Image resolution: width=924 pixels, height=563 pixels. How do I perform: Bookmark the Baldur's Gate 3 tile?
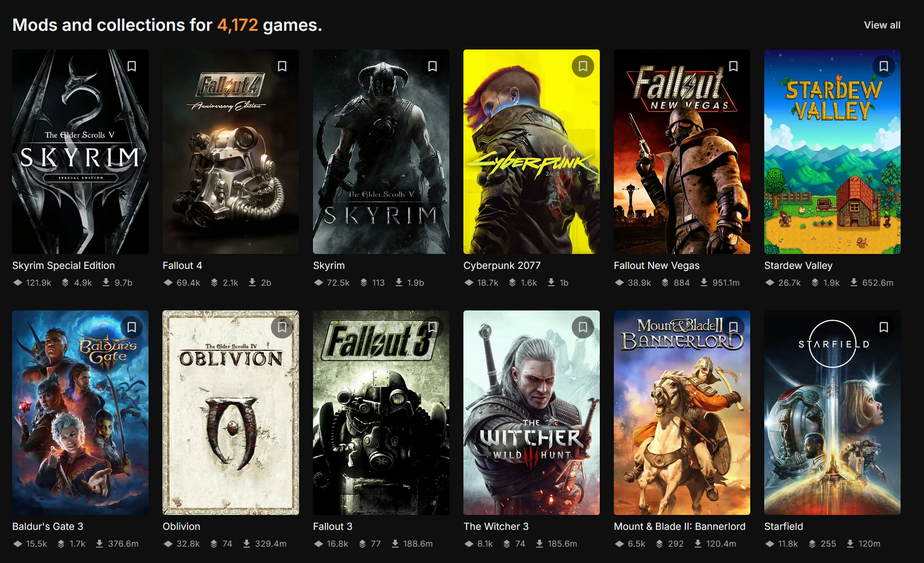132,327
